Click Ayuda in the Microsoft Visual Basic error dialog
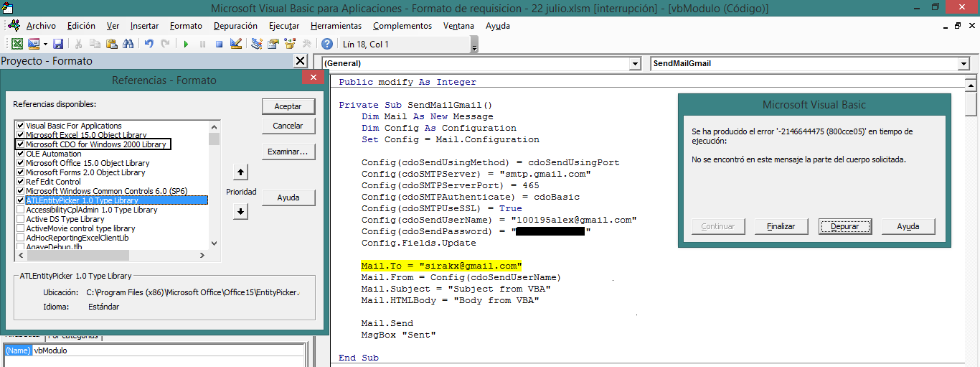Image resolution: width=980 pixels, height=367 pixels. pyautogui.click(x=908, y=226)
